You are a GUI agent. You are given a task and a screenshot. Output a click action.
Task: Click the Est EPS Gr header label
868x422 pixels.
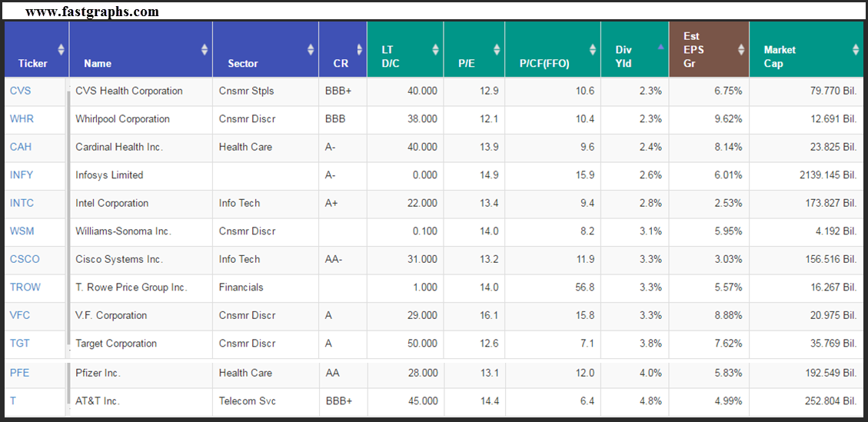(692, 50)
